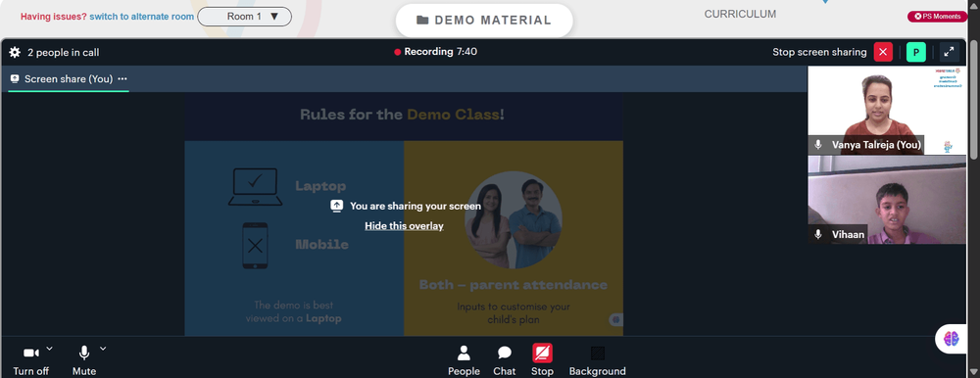Select Vanya Talreja video tile
This screenshot has width=980, height=378.
pyautogui.click(x=886, y=110)
